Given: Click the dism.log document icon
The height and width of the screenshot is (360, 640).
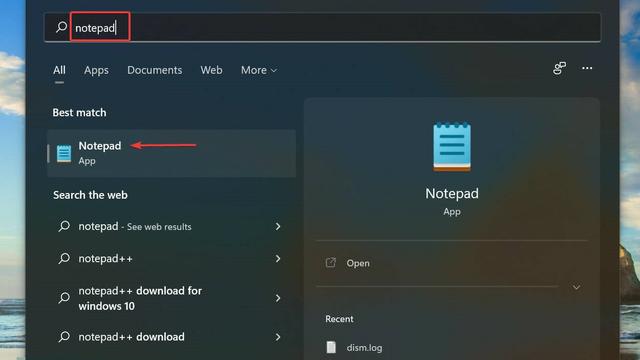Looking at the screenshot, I should (x=331, y=347).
